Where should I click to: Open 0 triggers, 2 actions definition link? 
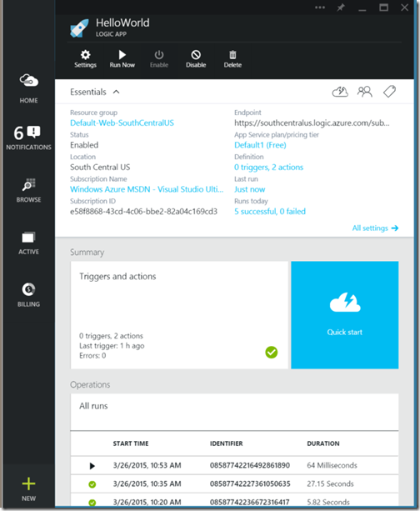tap(269, 168)
